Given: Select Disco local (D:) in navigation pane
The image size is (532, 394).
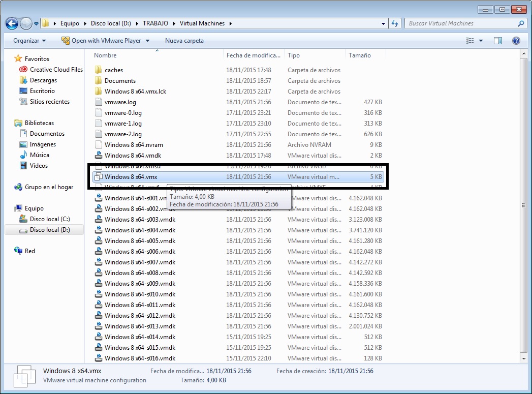Looking at the screenshot, I should [45, 230].
